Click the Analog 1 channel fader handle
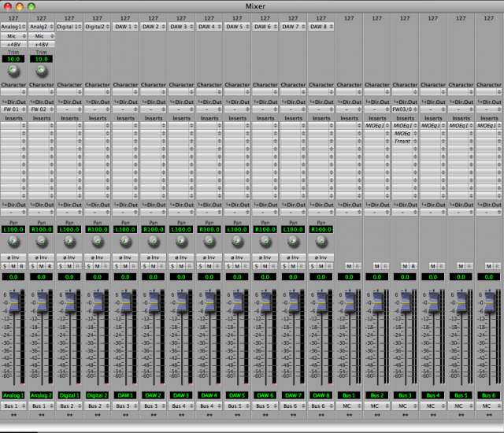The image size is (504, 433). tap(14, 302)
